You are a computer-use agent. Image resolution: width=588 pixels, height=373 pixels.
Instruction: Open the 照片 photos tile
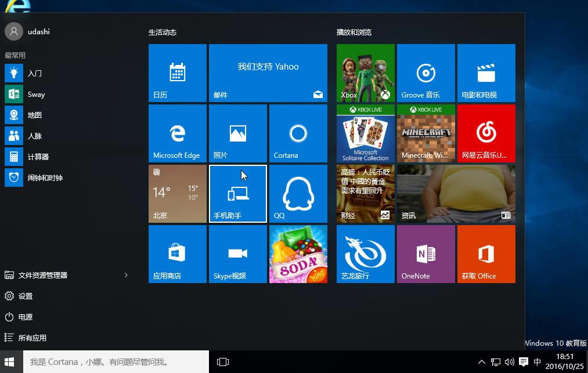coord(238,133)
